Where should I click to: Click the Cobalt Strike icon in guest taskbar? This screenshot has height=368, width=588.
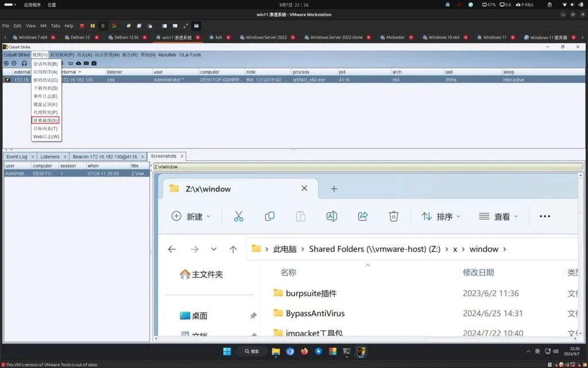[x=361, y=351]
